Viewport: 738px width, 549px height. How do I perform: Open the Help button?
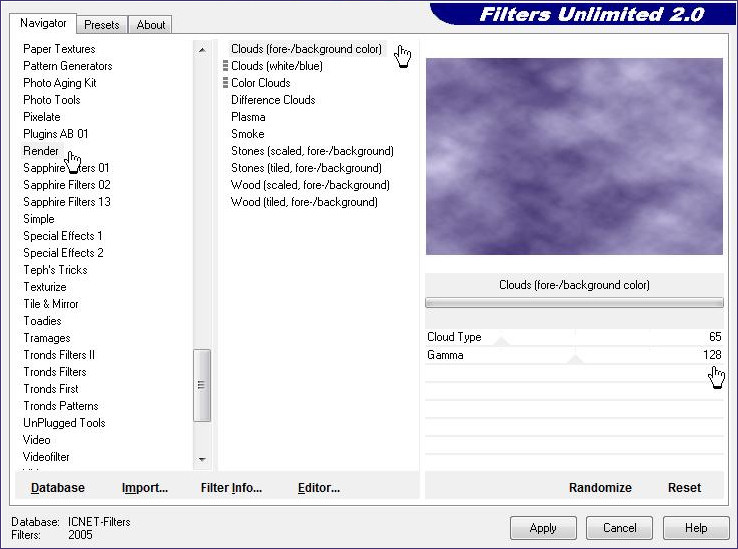click(x=696, y=528)
